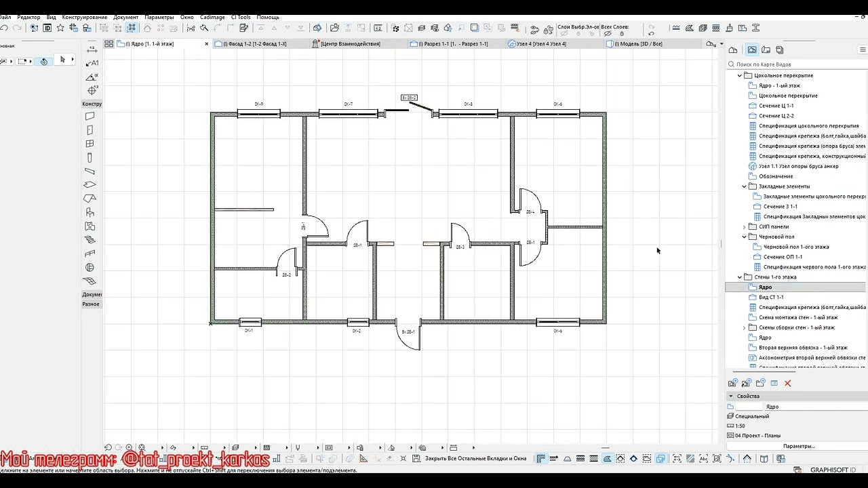Viewport: 868px width, 488px height.
Task: Select the Wall tool in the toolbox
Action: [x=90, y=117]
